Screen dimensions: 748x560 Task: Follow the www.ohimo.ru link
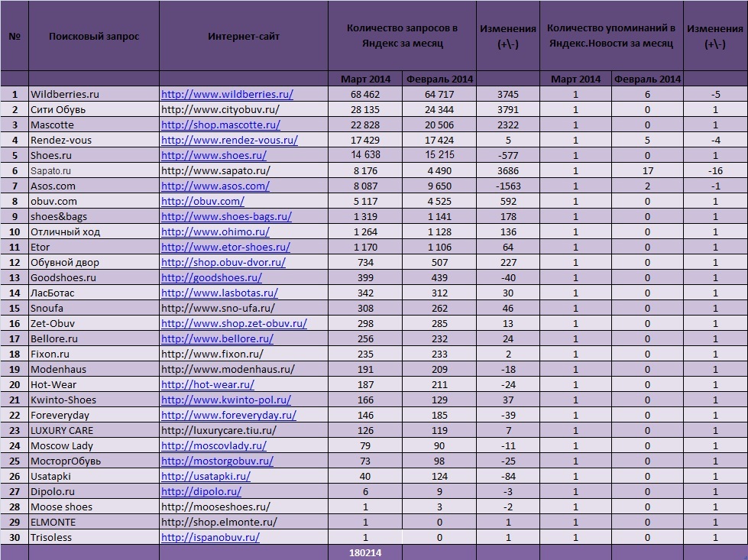215,231
